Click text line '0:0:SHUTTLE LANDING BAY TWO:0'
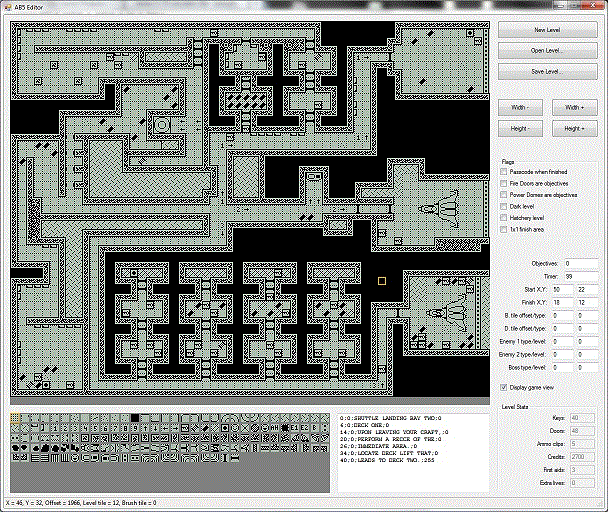Screen dimensions: 608x512 [x=390, y=418]
